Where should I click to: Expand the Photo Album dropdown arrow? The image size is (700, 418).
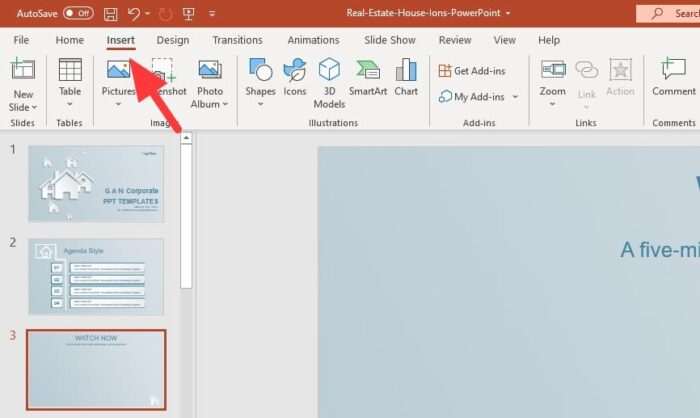[x=225, y=104]
